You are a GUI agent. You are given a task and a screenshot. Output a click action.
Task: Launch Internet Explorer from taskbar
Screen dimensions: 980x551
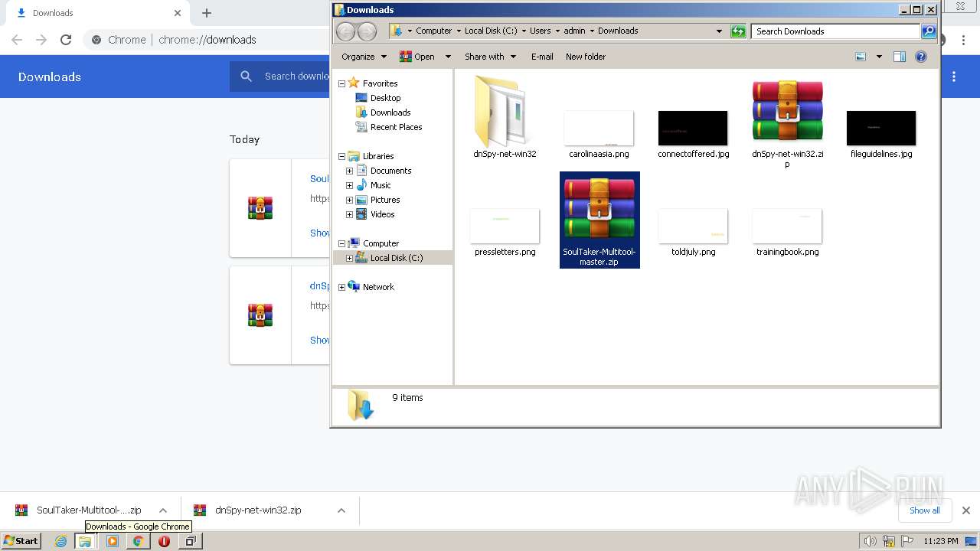(61, 541)
